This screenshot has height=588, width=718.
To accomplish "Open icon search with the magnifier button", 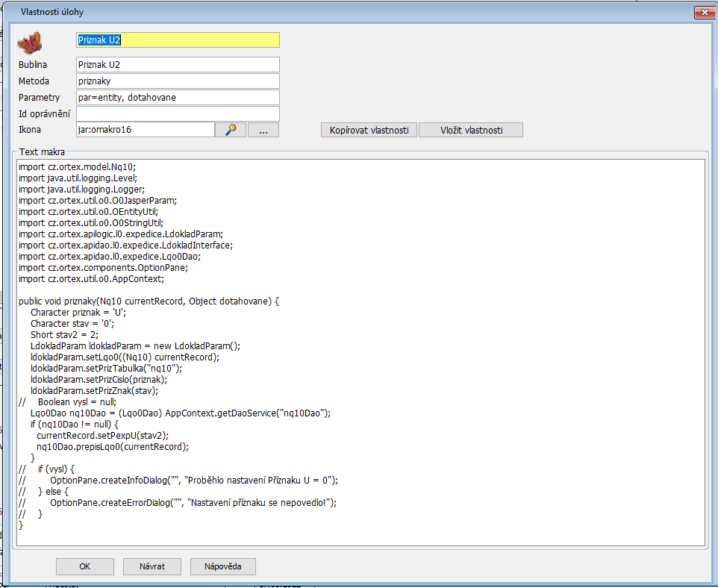I will 230,130.
